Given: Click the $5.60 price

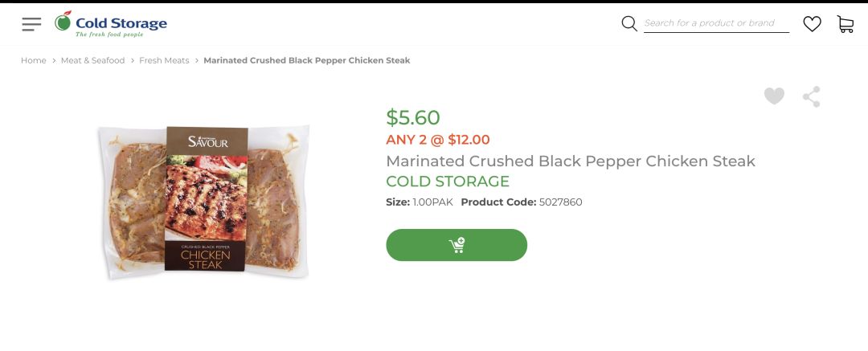Looking at the screenshot, I should tap(413, 117).
